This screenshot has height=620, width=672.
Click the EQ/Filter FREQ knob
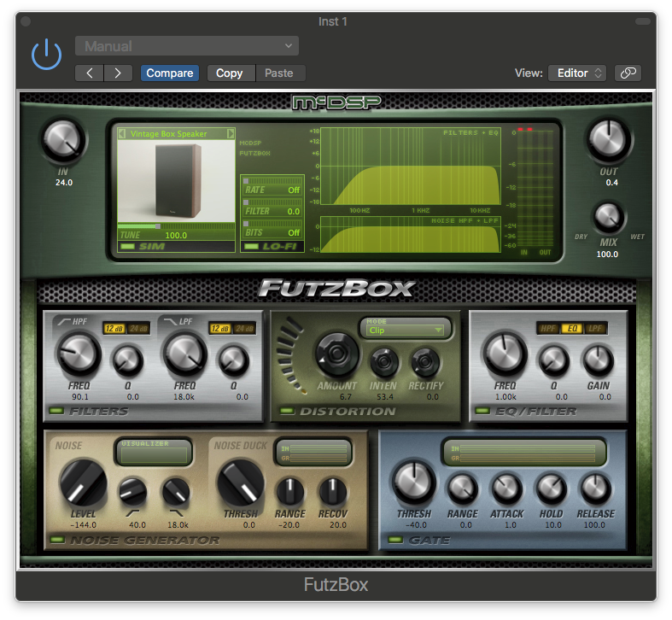tap(505, 354)
